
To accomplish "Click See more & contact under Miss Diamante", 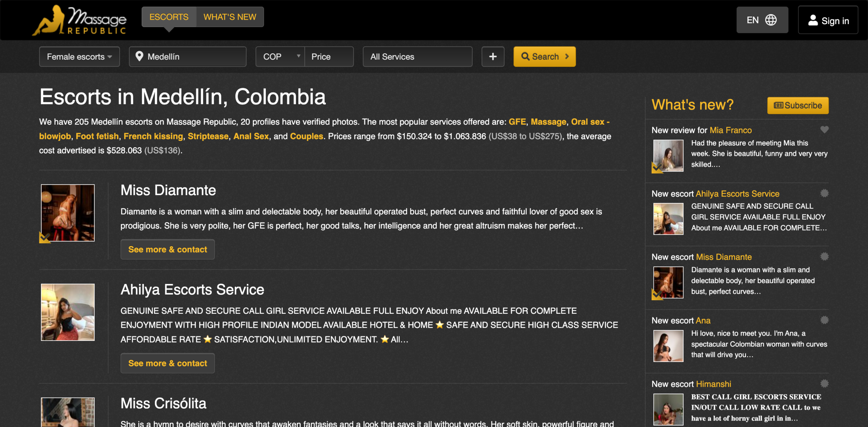I will tap(167, 249).
